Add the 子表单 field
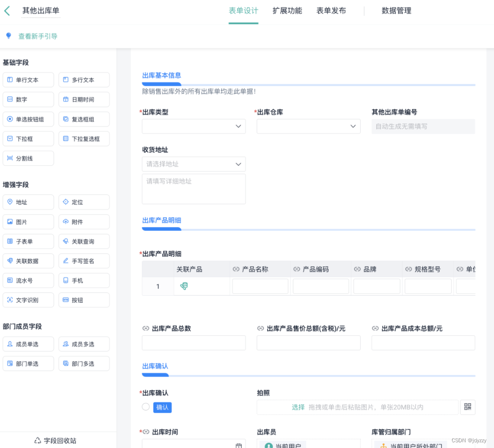The height and width of the screenshot is (448, 494). [x=29, y=242]
